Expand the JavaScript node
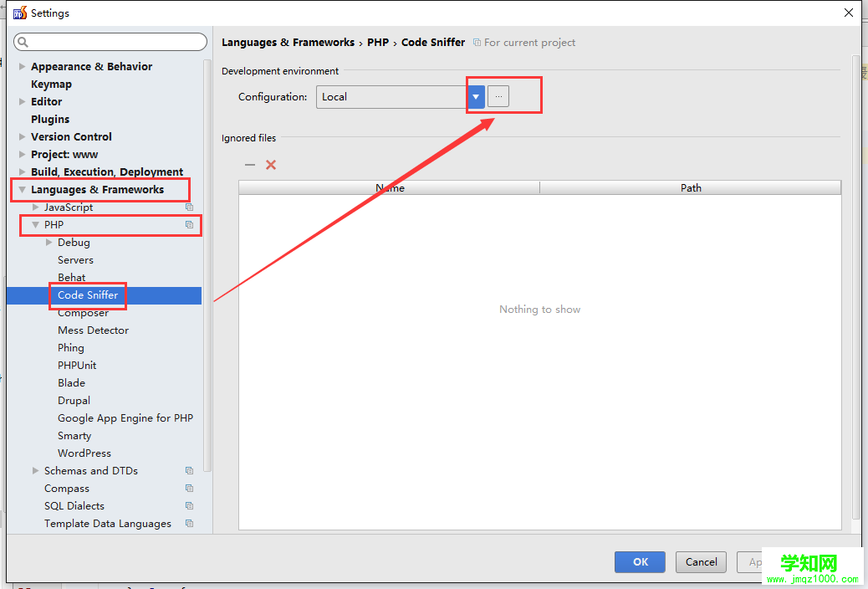The height and width of the screenshot is (589, 868). pyautogui.click(x=35, y=207)
